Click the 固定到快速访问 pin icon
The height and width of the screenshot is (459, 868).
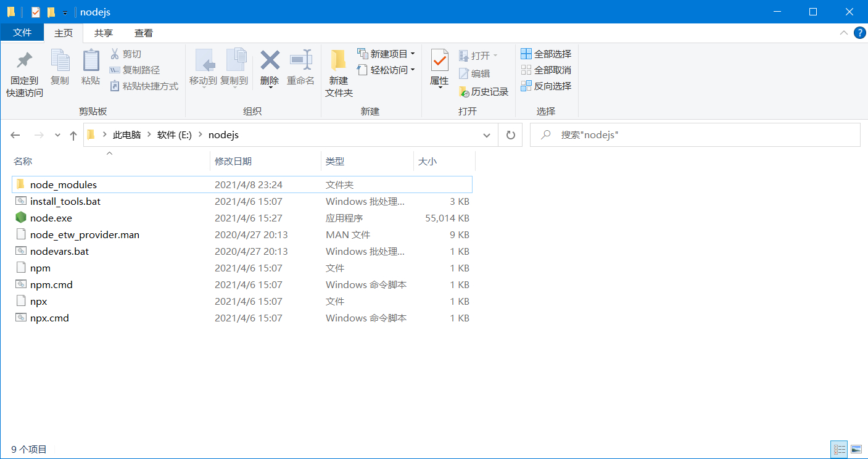point(25,60)
